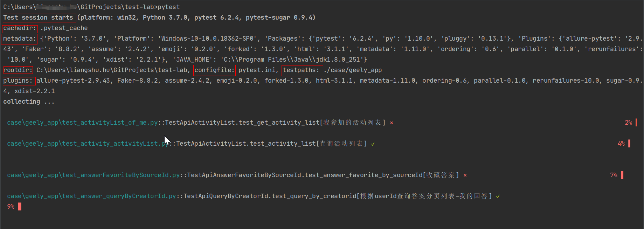Screen dimensions: 644x229
Task: Click the boxed 'rootdir:' label
Action: [18, 70]
